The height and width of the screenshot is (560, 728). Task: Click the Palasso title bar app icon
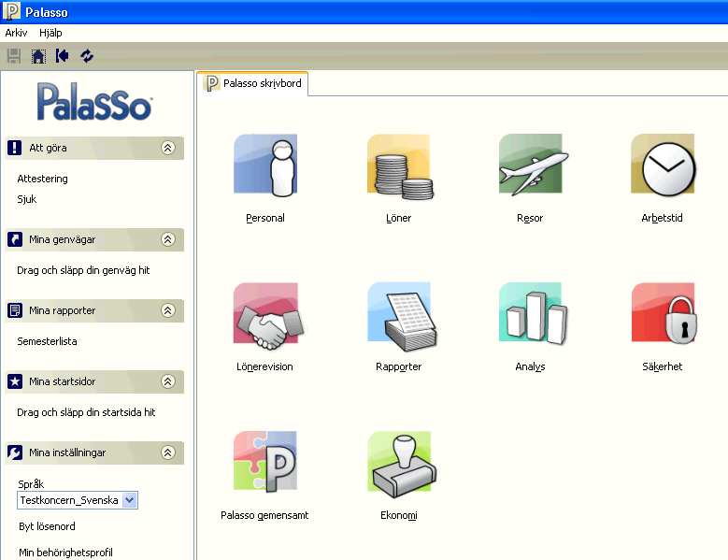(11, 11)
